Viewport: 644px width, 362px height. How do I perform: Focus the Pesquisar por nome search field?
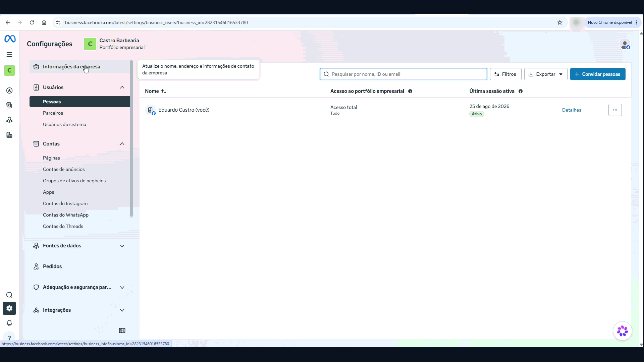click(x=403, y=74)
